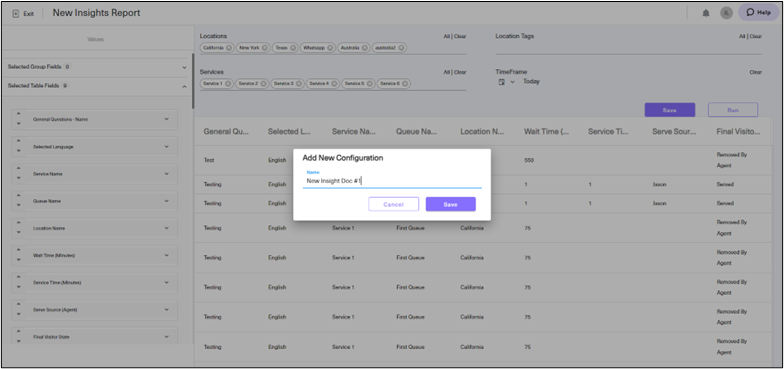784x369 pixels.
Task: Move Serve Source (Agent) field down
Action: click(19, 314)
